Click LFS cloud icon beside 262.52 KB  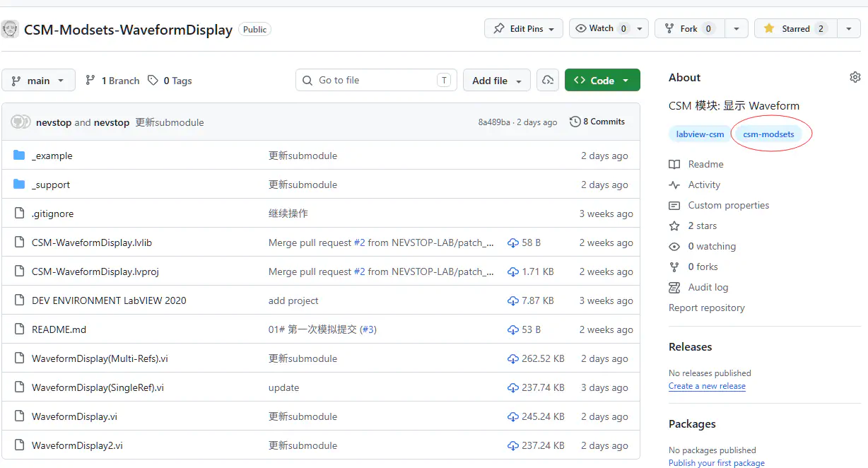pyautogui.click(x=513, y=358)
